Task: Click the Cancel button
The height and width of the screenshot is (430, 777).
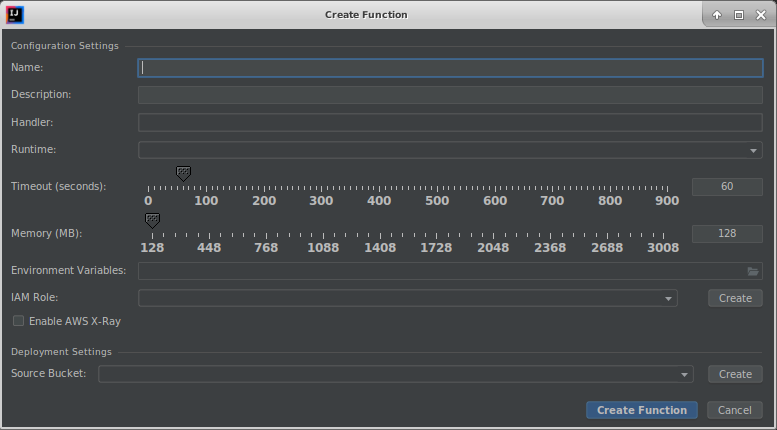Action: click(x=734, y=410)
